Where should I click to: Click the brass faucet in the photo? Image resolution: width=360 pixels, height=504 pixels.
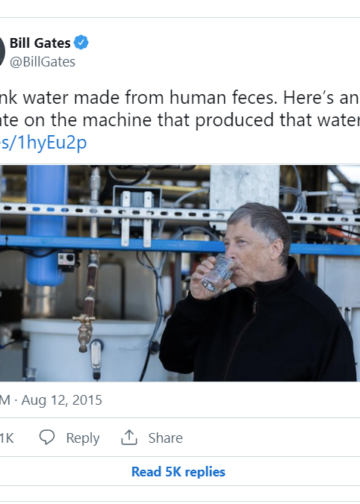tap(85, 332)
